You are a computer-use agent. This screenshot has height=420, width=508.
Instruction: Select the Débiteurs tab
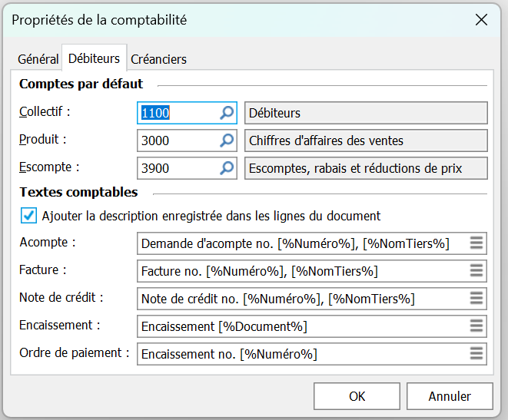94,58
